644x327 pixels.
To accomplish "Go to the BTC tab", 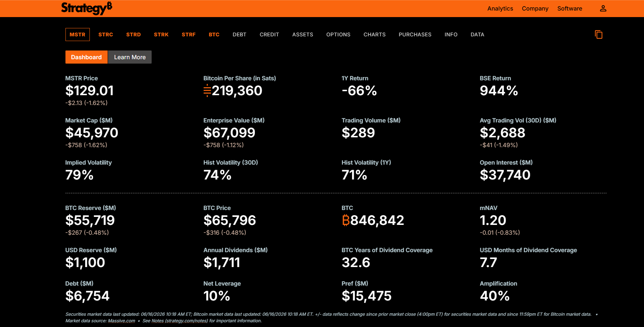I will pos(214,35).
